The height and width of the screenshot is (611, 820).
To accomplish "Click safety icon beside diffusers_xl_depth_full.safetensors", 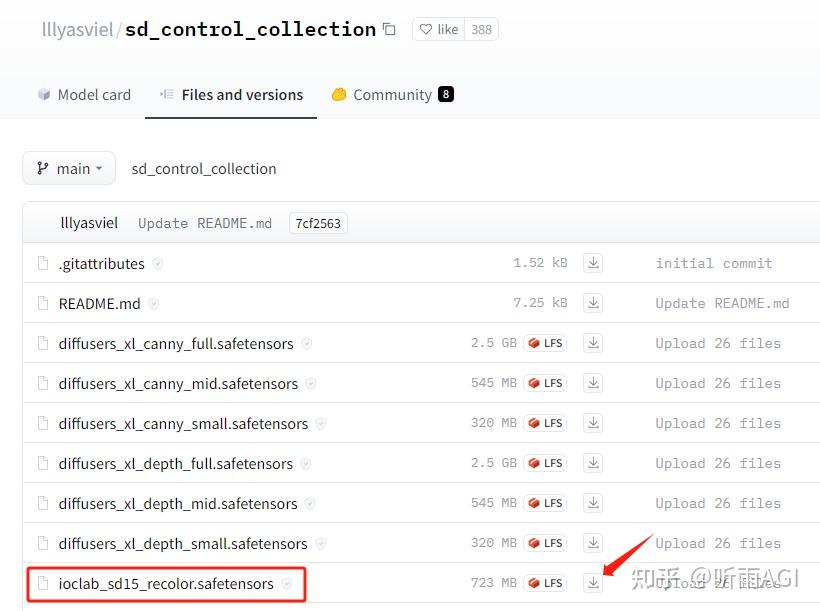I will click(306, 463).
